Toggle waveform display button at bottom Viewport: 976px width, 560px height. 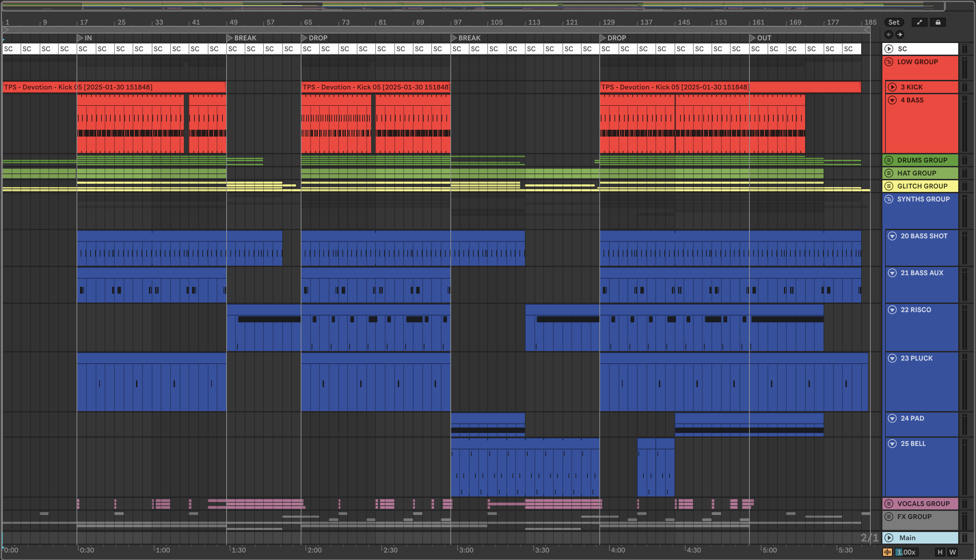click(x=887, y=552)
